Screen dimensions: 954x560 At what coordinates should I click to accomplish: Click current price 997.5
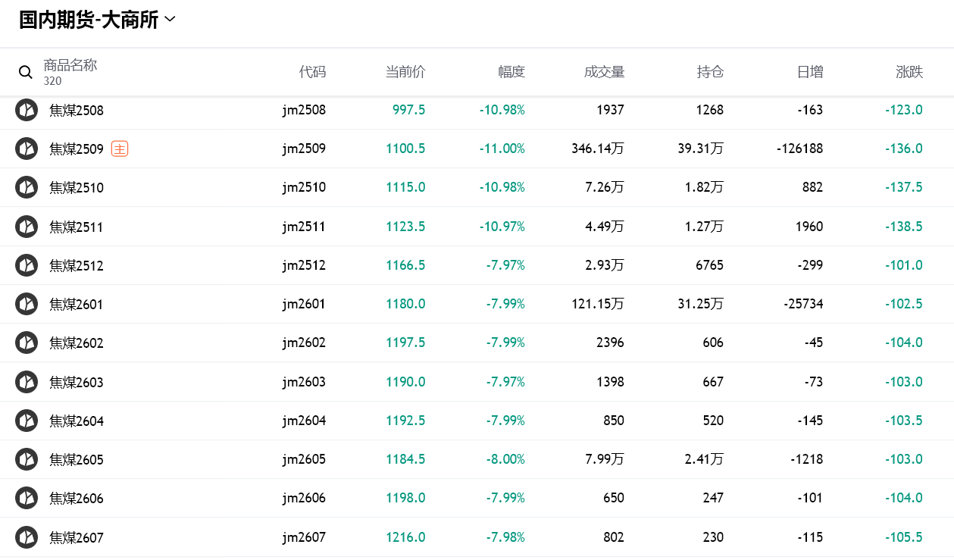click(409, 110)
